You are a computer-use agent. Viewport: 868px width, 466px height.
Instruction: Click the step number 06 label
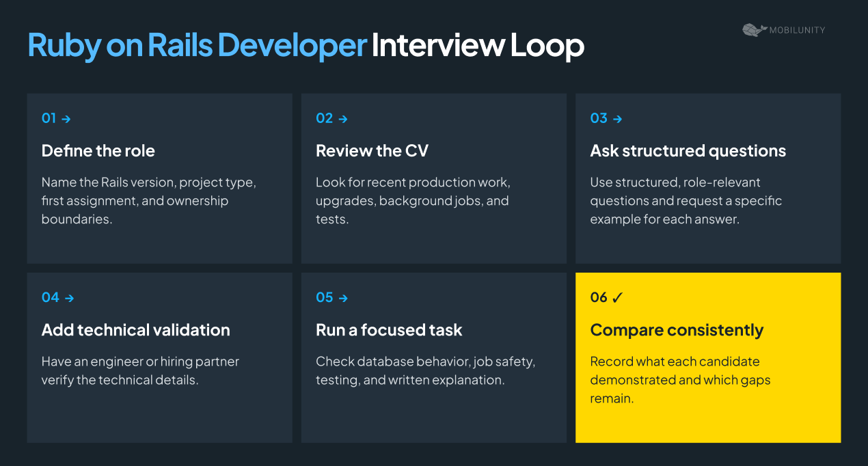pyautogui.click(x=599, y=298)
